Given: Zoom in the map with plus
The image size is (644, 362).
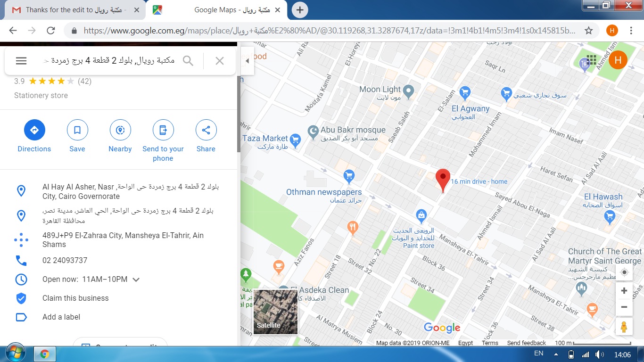Looking at the screenshot, I should [624, 291].
